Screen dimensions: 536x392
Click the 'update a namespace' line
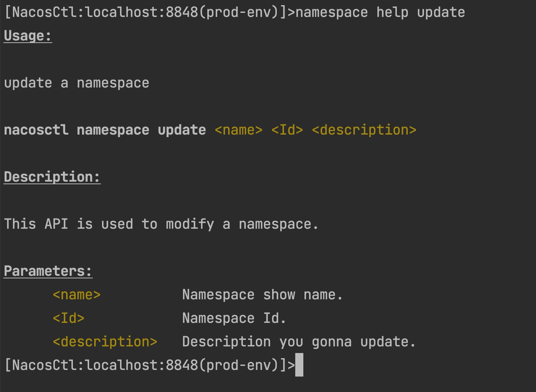77,83
